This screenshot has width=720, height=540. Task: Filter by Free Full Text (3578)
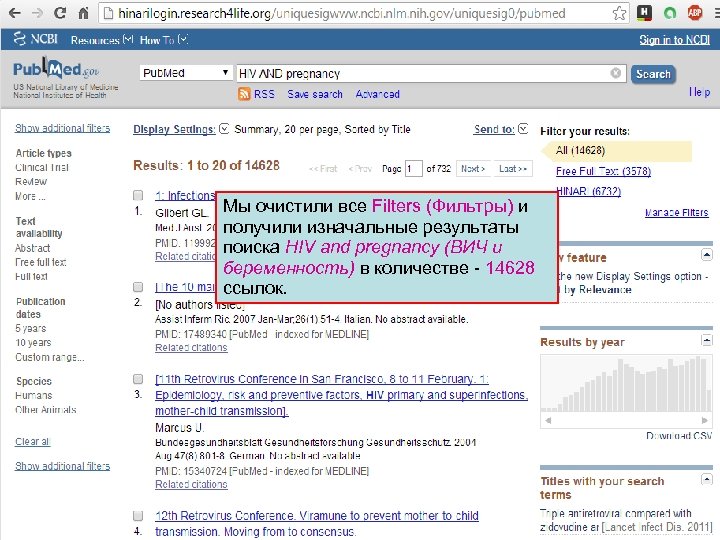point(603,171)
